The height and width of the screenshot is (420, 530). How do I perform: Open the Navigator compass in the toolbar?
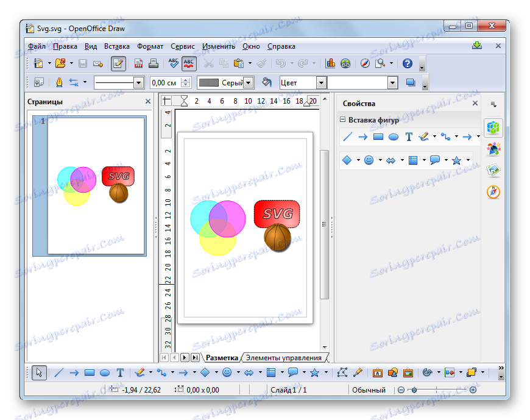(x=365, y=63)
